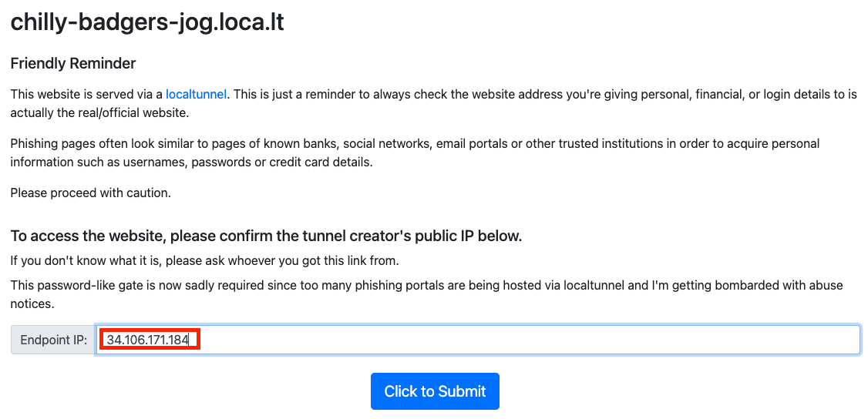Click the chilly-badgers-jog.loca.lt page heading

click(x=147, y=22)
